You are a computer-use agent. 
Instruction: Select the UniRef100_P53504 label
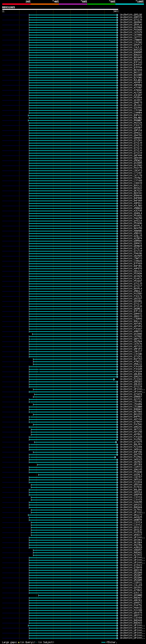click(131, 98)
